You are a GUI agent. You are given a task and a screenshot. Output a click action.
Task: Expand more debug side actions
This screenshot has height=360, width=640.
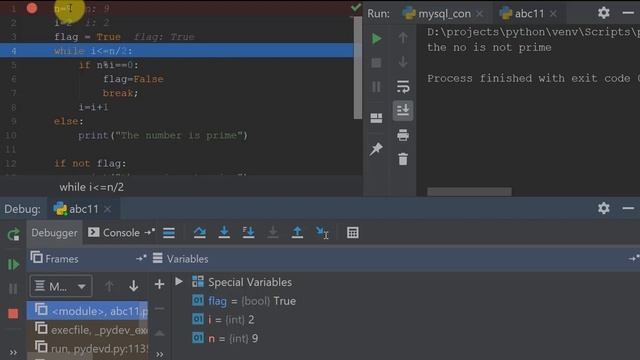pyautogui.click(x=13, y=353)
